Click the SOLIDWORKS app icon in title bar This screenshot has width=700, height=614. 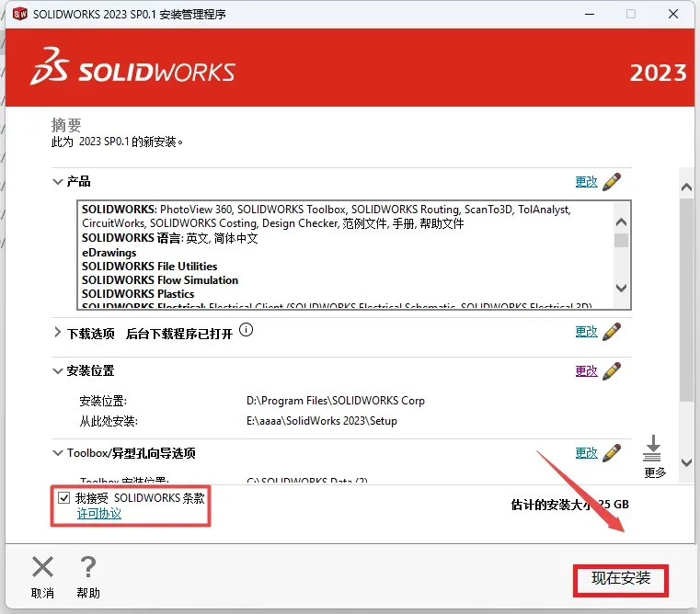point(20,15)
